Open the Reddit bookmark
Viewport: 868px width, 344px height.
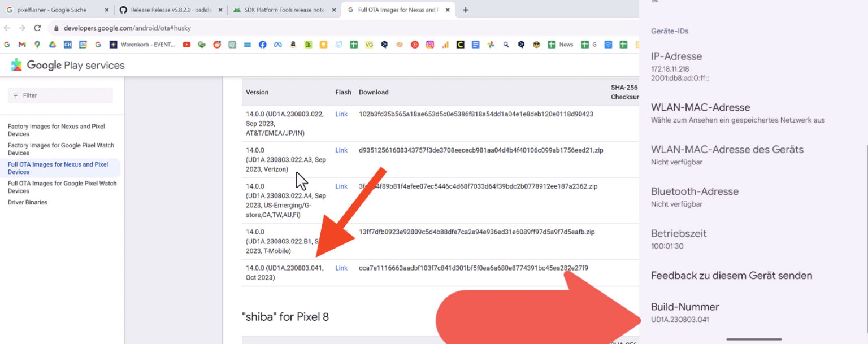click(217, 44)
